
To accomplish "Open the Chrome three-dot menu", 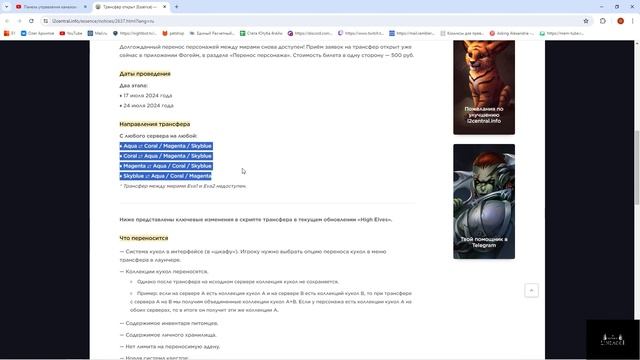I will pos(633,21).
